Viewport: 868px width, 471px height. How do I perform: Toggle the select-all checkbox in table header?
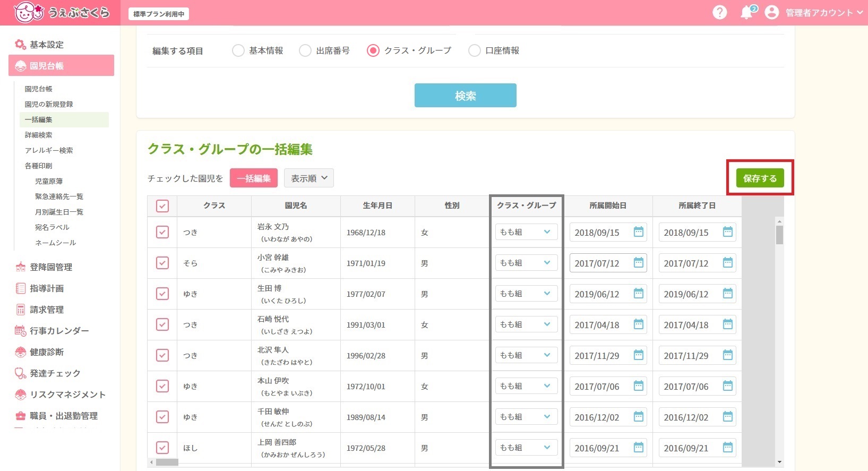pos(162,206)
